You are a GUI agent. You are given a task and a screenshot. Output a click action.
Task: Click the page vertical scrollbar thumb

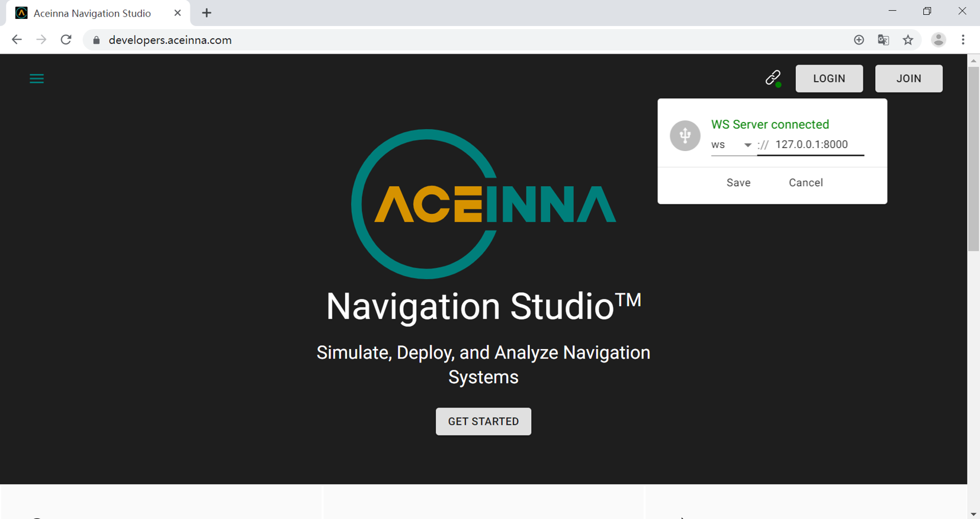click(x=973, y=159)
